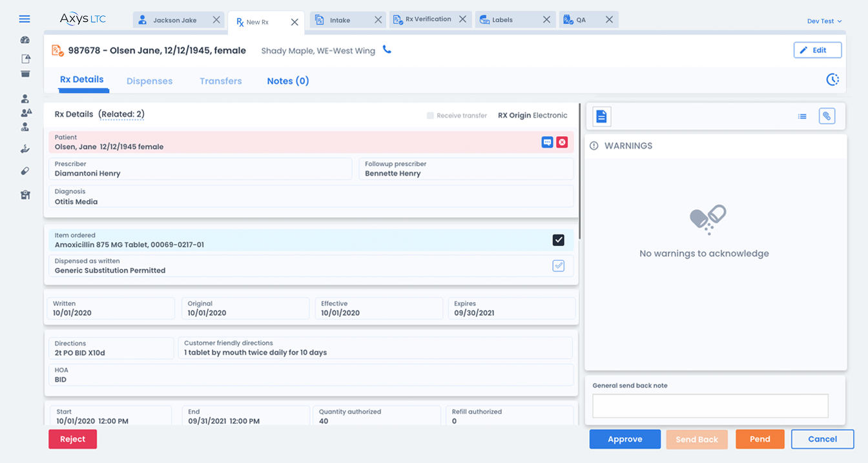
Task: Click the HOA field showing BID
Action: click(x=311, y=375)
